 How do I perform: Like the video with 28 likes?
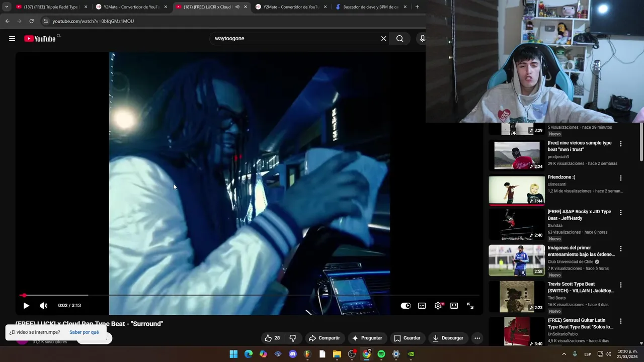pos(272,338)
